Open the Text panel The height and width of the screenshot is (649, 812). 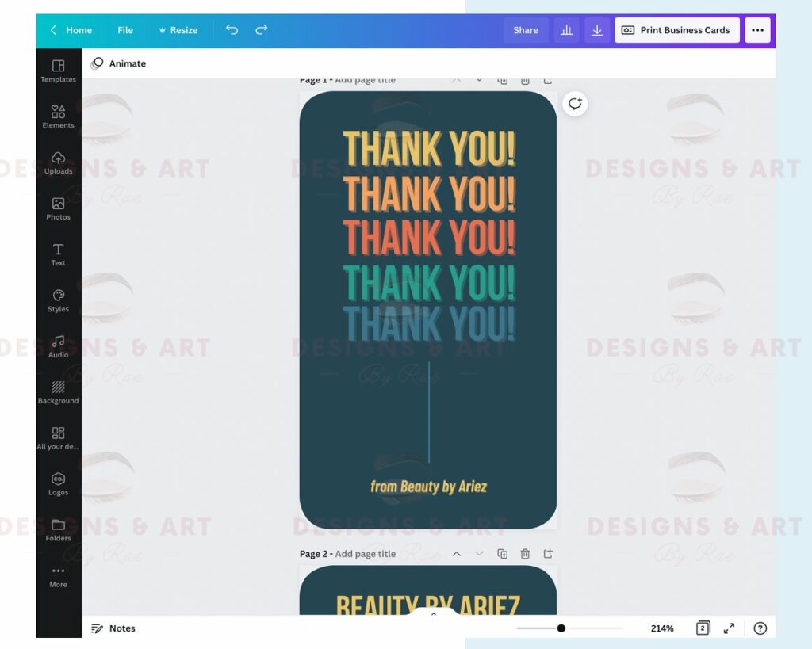click(x=58, y=255)
